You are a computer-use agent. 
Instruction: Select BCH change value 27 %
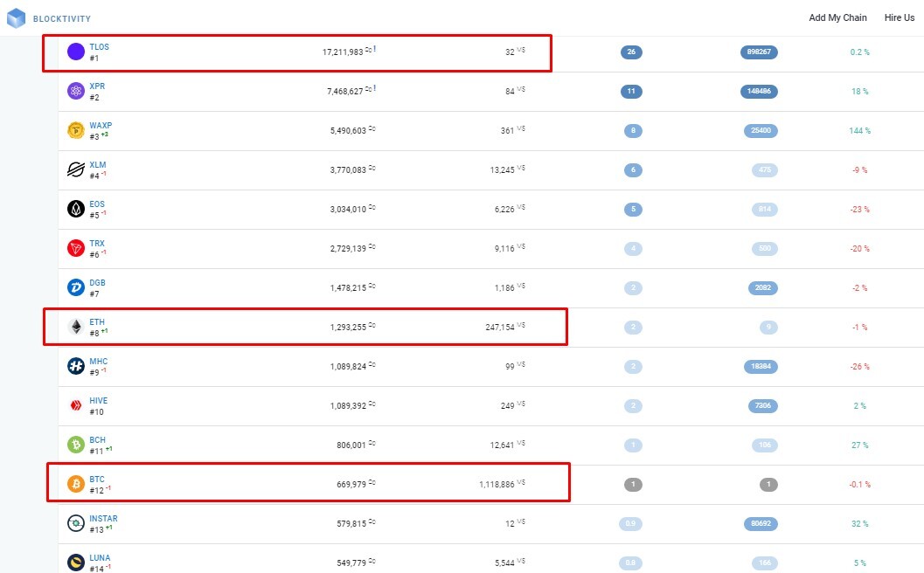tap(860, 445)
